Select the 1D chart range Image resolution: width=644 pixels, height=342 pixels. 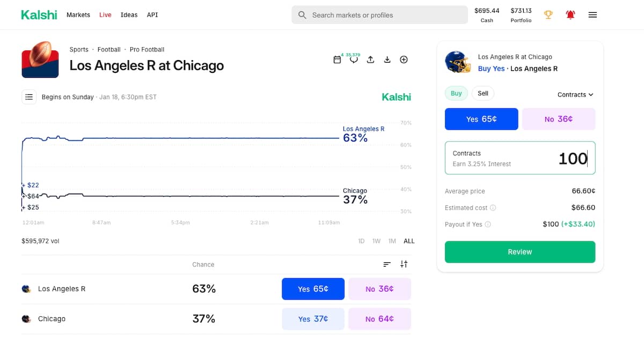[361, 241]
